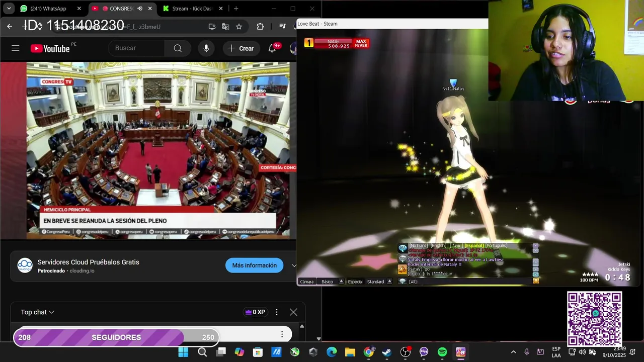Screen dimensions: 644x362
Task: Open Steam from the taskbar
Action: click(387, 352)
